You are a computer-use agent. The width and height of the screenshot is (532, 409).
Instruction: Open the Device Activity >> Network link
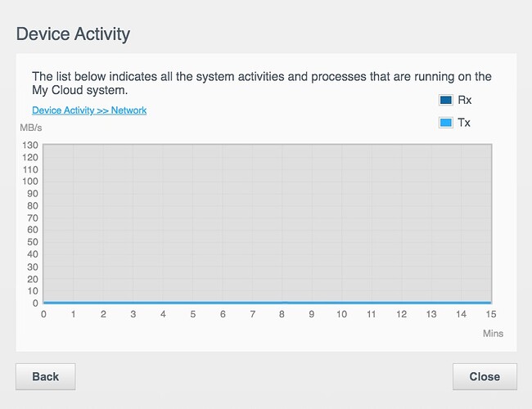coord(89,110)
